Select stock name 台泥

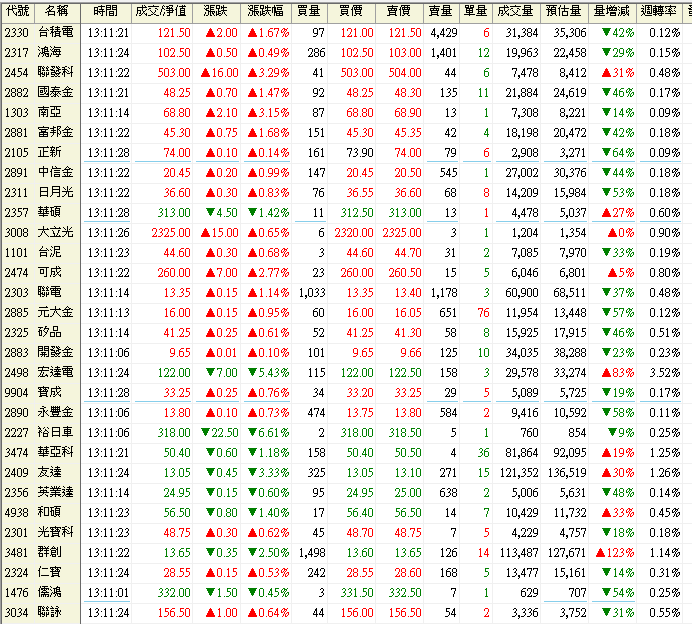(49, 252)
